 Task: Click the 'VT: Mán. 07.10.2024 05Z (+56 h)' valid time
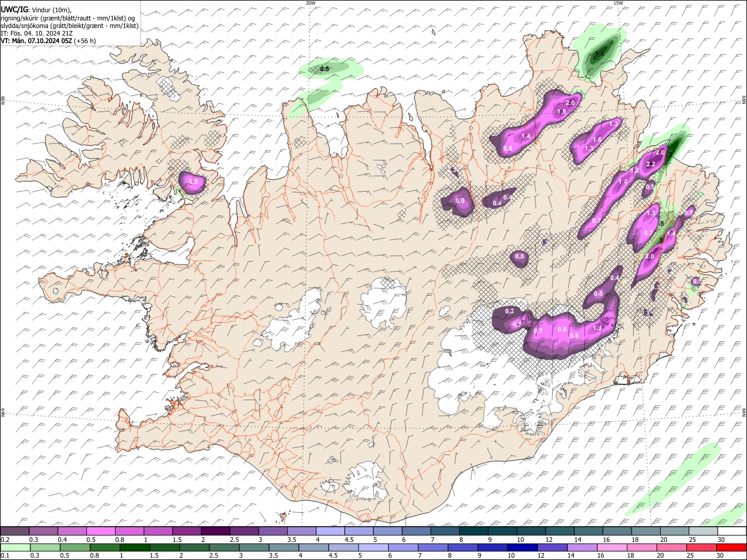click(x=48, y=41)
